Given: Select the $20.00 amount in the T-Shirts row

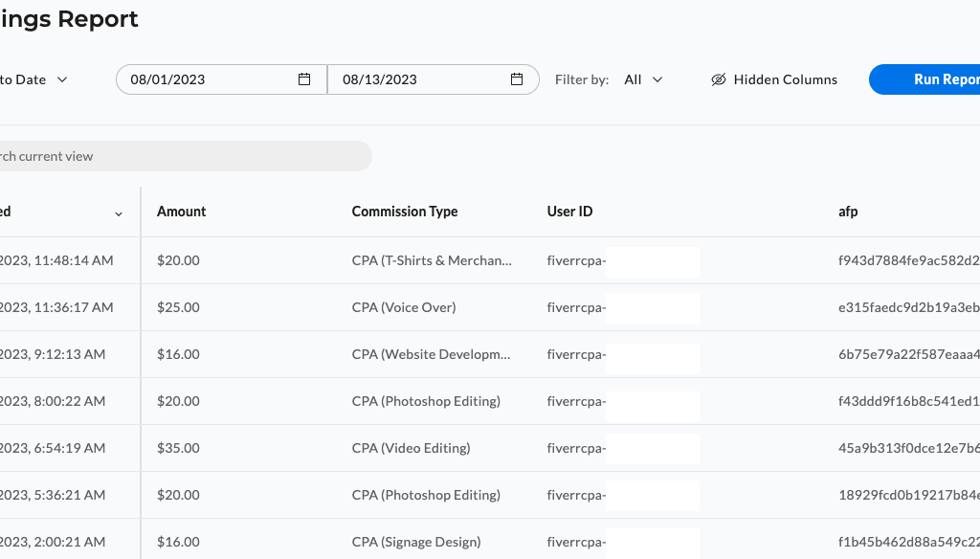Looking at the screenshot, I should (178, 260).
